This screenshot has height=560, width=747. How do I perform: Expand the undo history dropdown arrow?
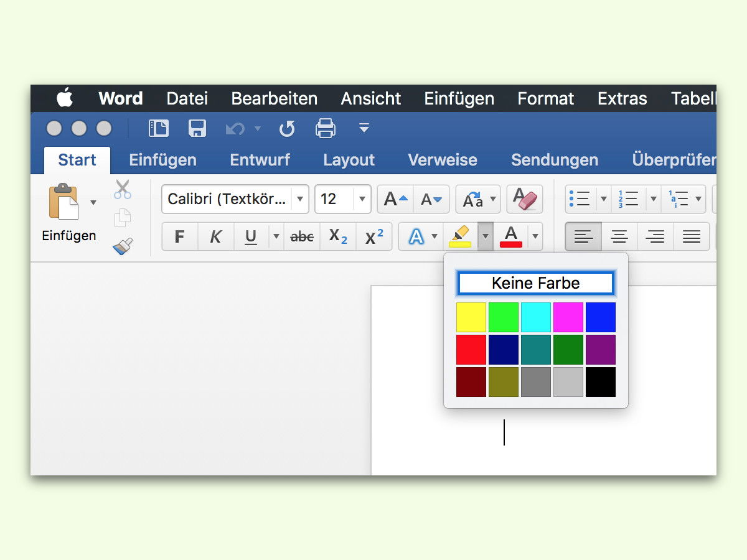258,129
